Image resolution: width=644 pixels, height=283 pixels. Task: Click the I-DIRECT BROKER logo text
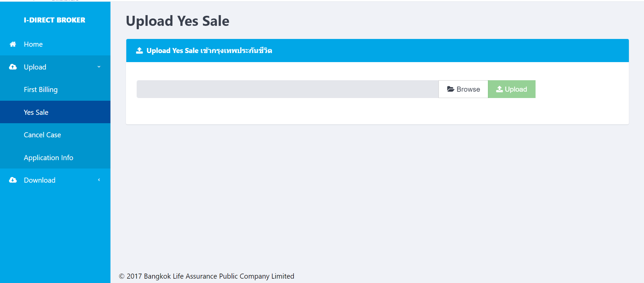click(54, 20)
